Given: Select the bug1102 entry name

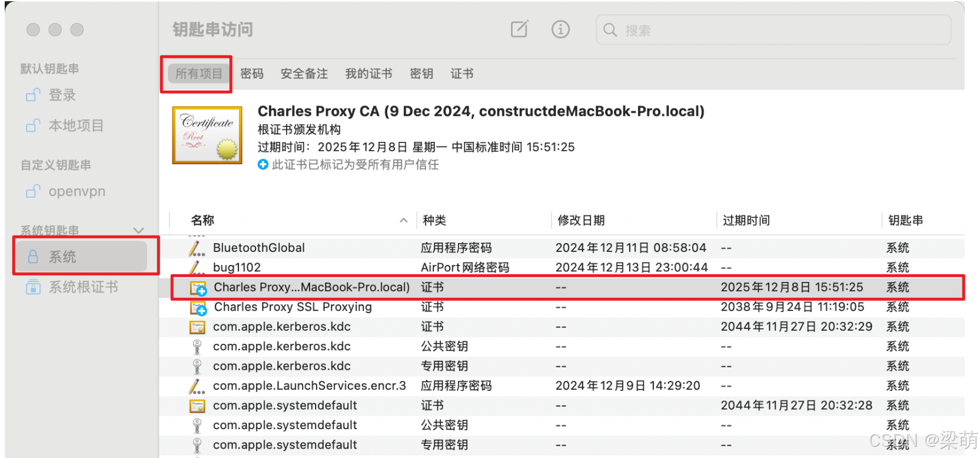Looking at the screenshot, I should pyautogui.click(x=237, y=267).
